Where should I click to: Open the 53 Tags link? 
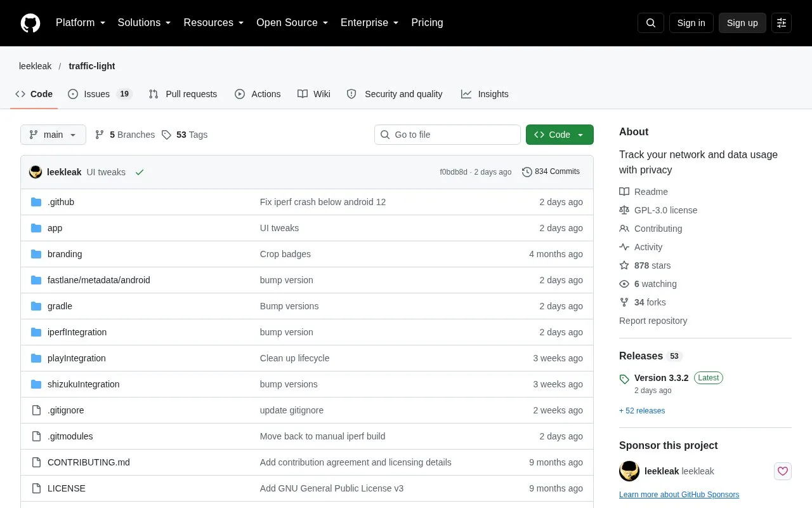[185, 135]
